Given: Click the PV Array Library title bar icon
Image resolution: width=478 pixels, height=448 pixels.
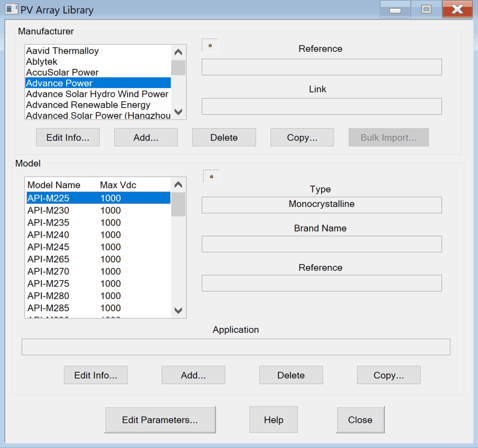Looking at the screenshot, I should pos(11,9).
